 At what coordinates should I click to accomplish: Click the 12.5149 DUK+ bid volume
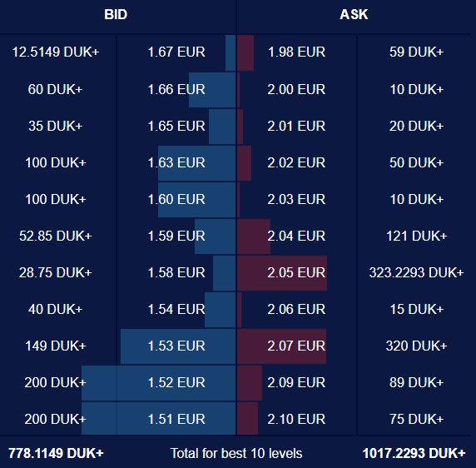(x=56, y=52)
